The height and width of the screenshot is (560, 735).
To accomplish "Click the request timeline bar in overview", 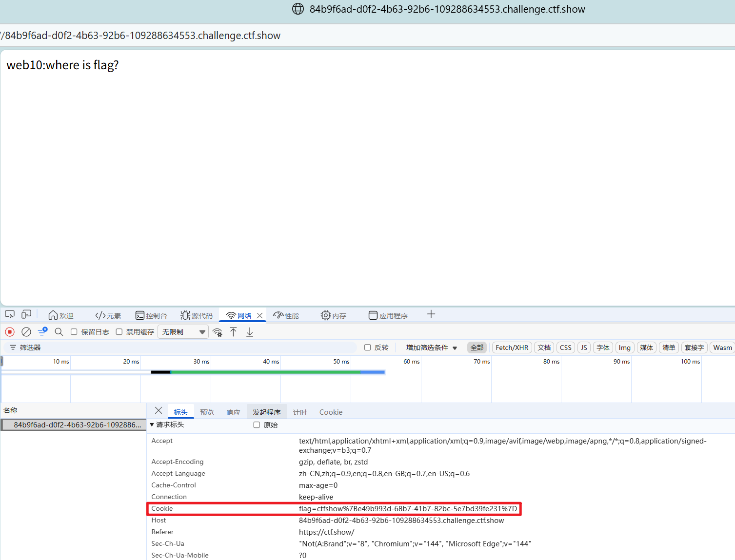I will [268, 372].
